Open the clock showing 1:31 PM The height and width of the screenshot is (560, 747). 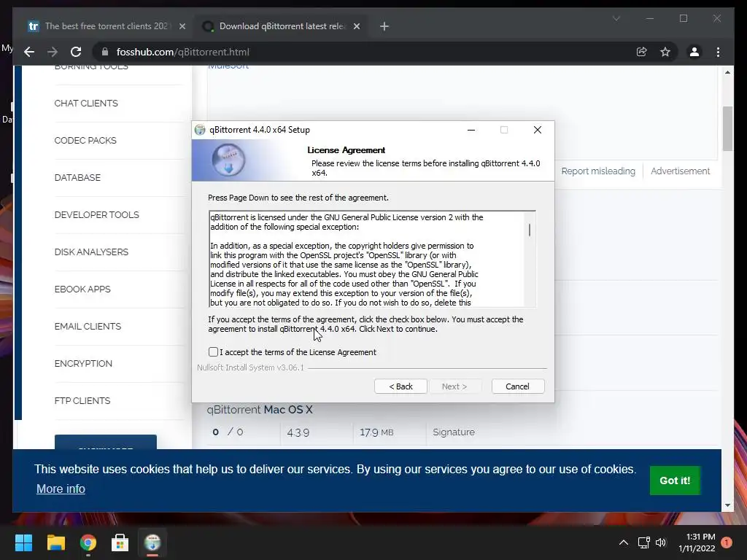(697, 542)
